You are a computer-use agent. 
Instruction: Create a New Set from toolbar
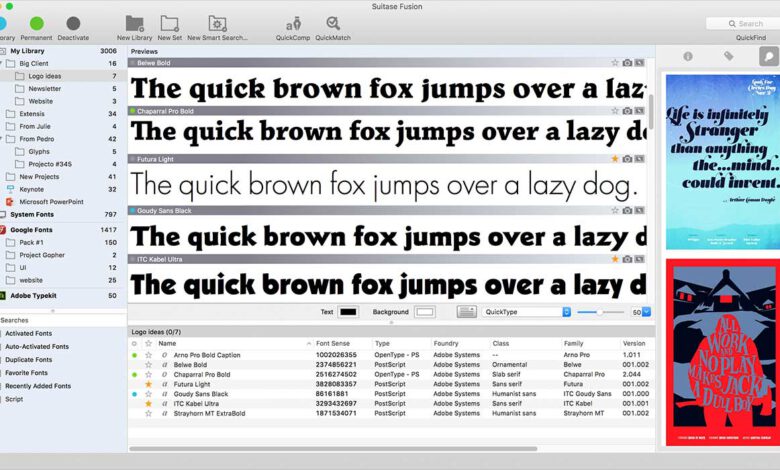click(169, 23)
